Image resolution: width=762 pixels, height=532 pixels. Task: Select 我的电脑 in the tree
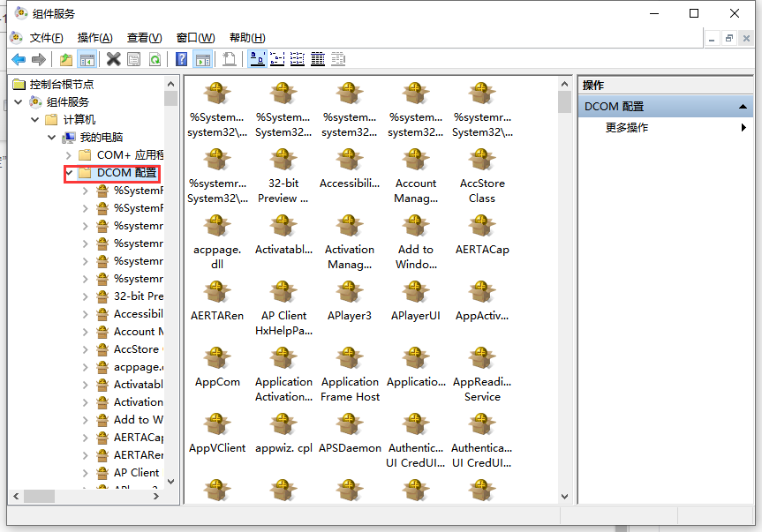click(101, 138)
